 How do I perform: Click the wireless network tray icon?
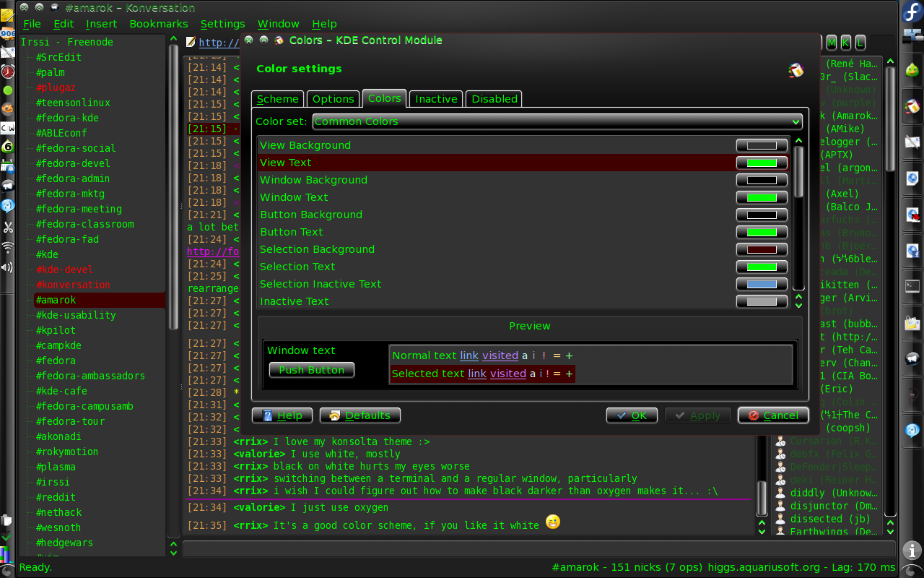(x=7, y=247)
